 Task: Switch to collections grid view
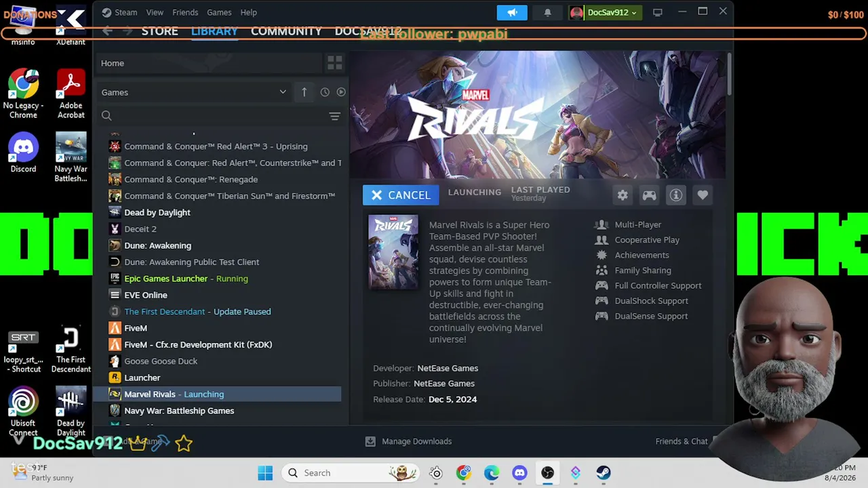(x=334, y=63)
